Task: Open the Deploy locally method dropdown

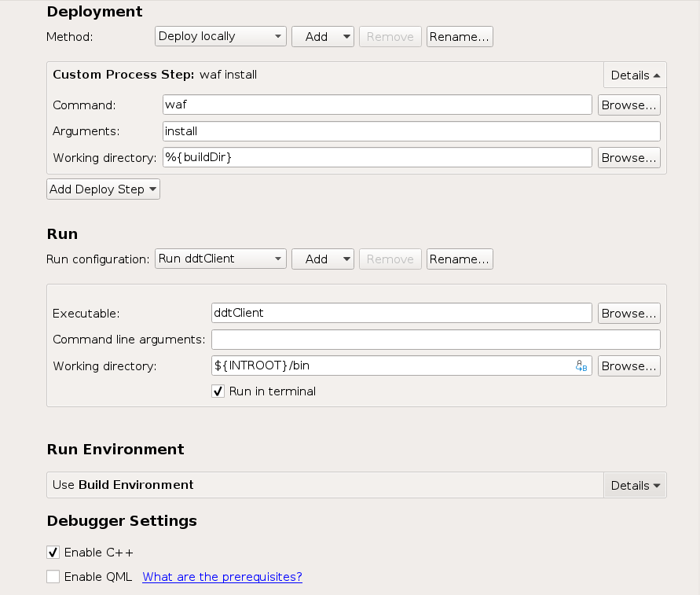Action: tap(221, 36)
